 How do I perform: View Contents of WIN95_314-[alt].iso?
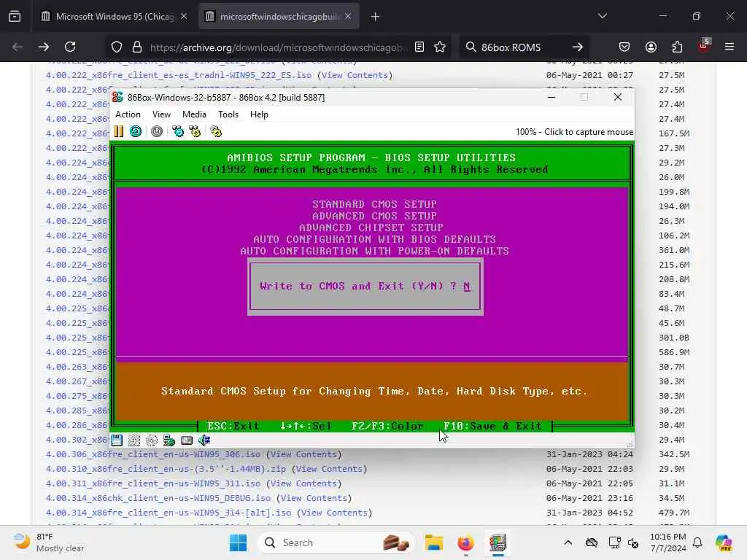click(x=335, y=513)
